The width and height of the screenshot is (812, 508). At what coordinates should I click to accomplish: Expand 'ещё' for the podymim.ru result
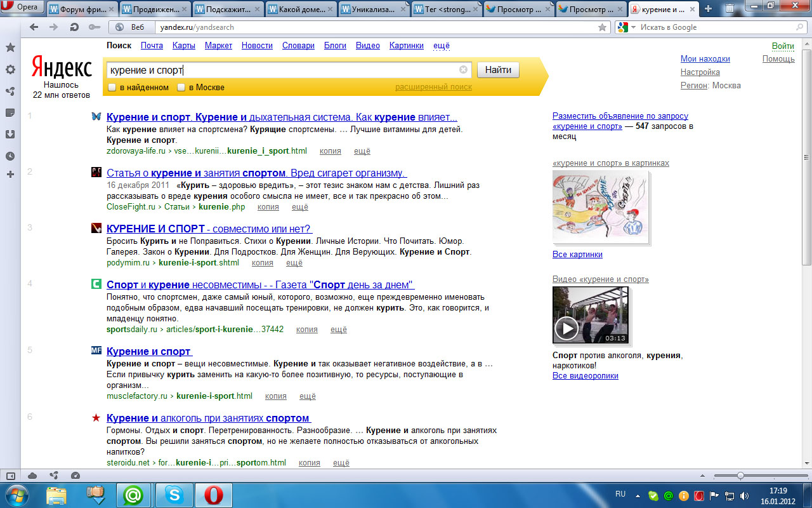pyautogui.click(x=294, y=262)
